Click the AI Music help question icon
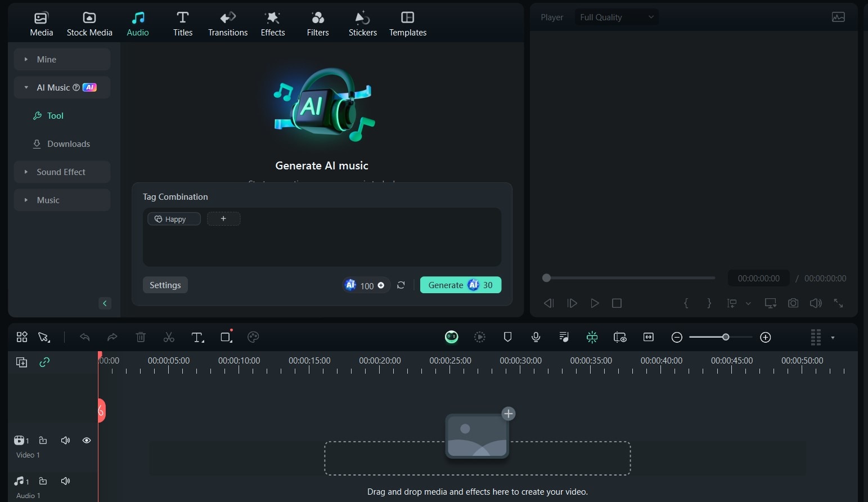This screenshot has width=868, height=502. (77, 87)
